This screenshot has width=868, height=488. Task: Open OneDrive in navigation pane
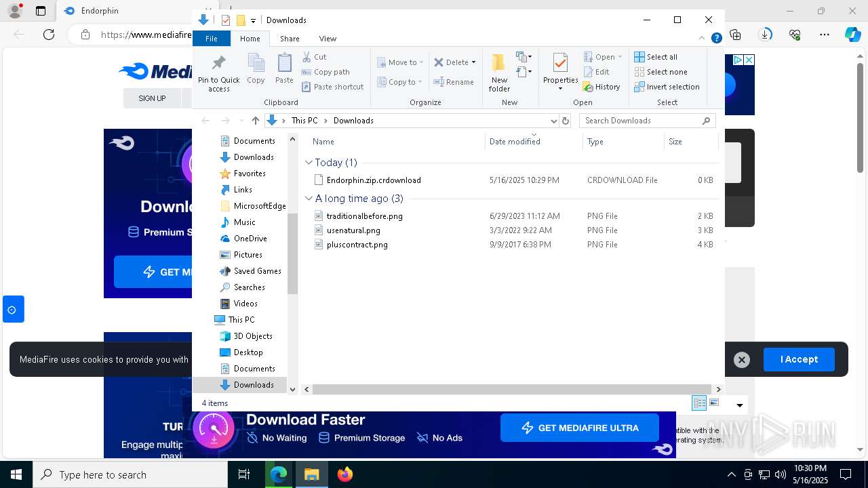(x=250, y=239)
